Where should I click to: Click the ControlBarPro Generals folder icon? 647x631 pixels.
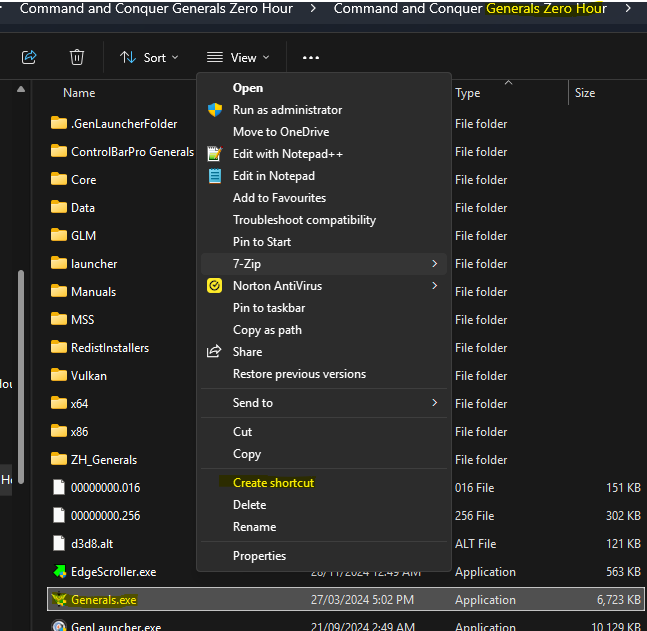(x=59, y=152)
